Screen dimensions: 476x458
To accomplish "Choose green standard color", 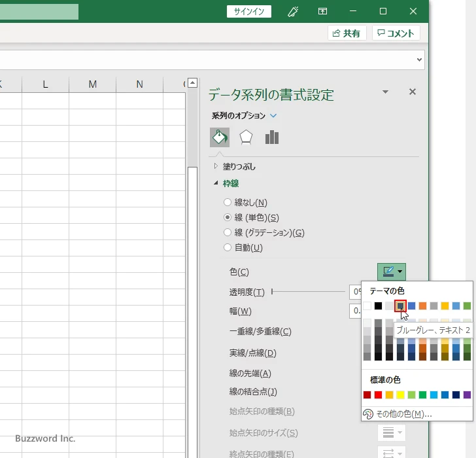I will [x=422, y=395].
